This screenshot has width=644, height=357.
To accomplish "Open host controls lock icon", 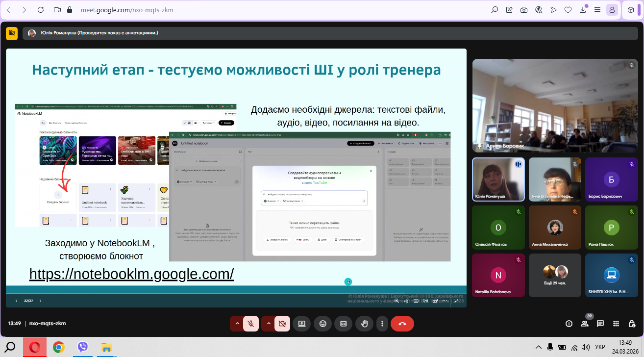I will (632, 324).
